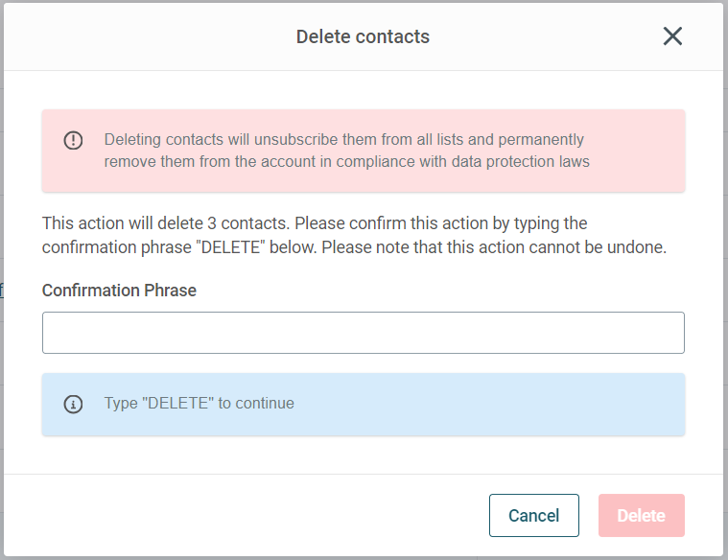
Task: Click the exclamation warning icon in red banner
Action: (73, 140)
